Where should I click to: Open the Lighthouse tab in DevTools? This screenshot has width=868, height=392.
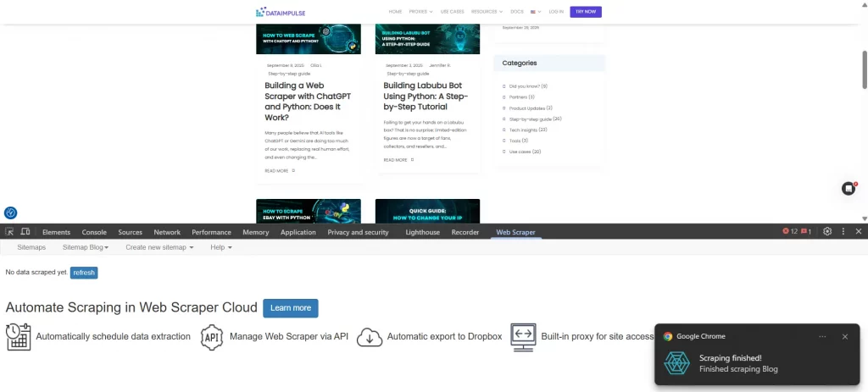tap(422, 232)
